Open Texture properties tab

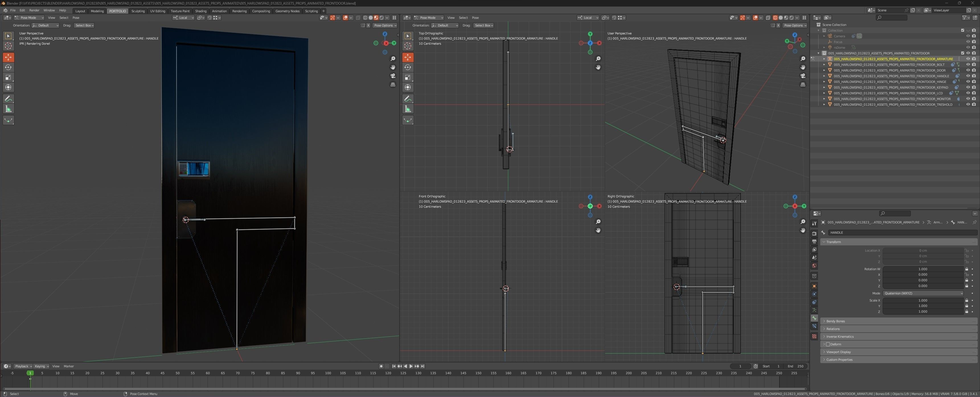click(x=814, y=336)
